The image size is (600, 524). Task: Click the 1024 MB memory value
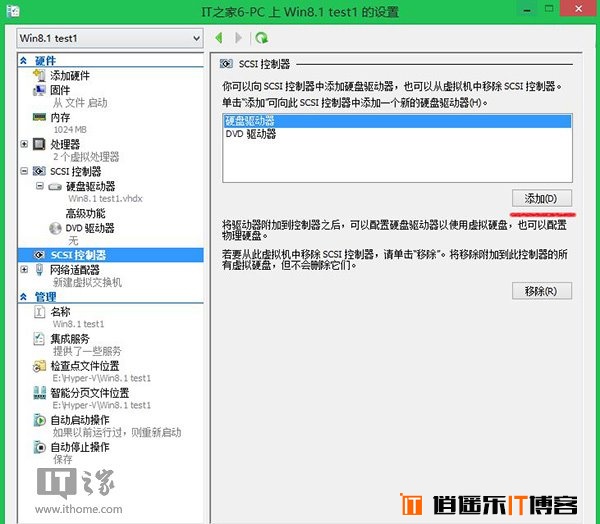pos(70,130)
